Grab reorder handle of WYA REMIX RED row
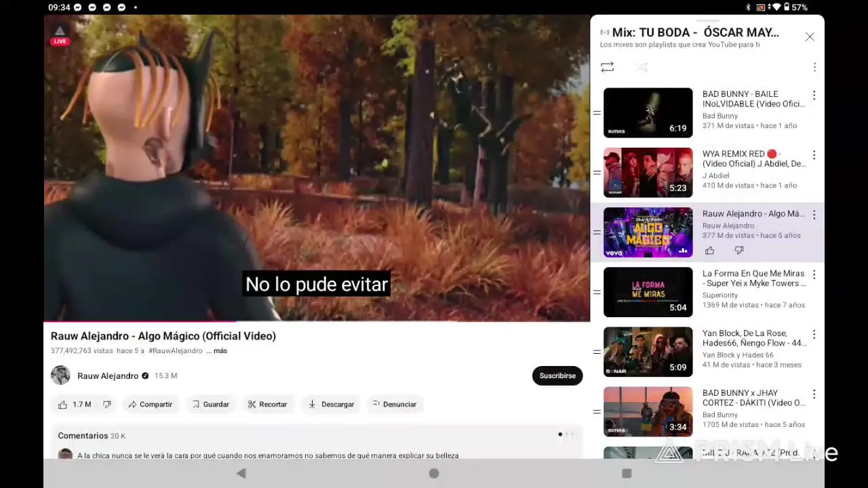 pos(597,173)
